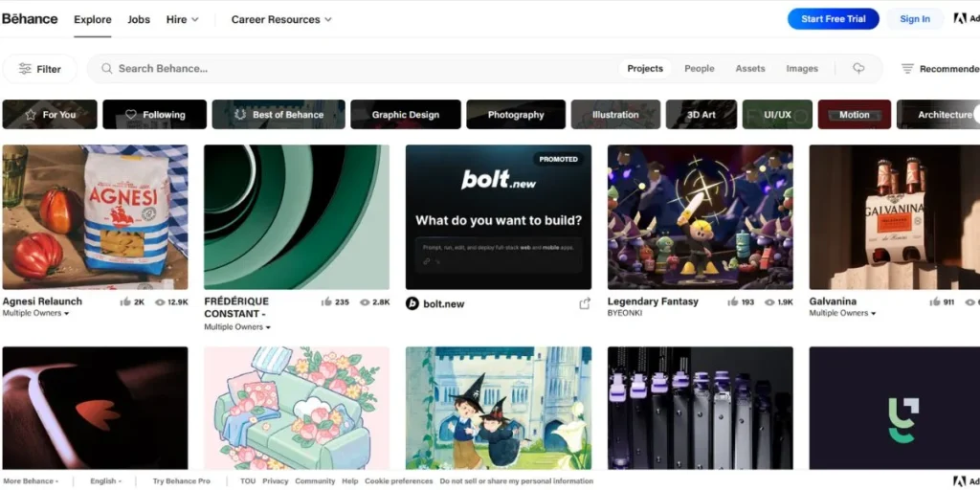
Task: Open the Agnesi Relaunch project thumbnail
Action: [95, 217]
